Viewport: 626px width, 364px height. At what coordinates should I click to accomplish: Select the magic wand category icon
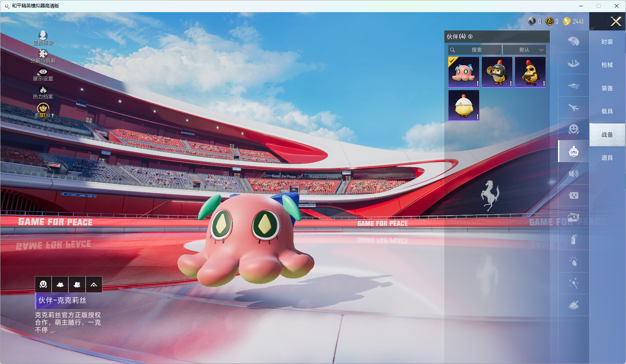(x=574, y=283)
